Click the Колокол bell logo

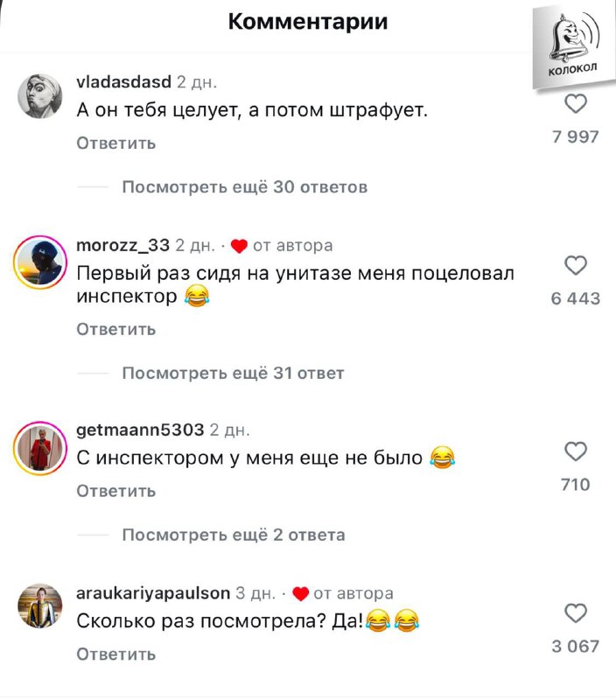coord(573,47)
